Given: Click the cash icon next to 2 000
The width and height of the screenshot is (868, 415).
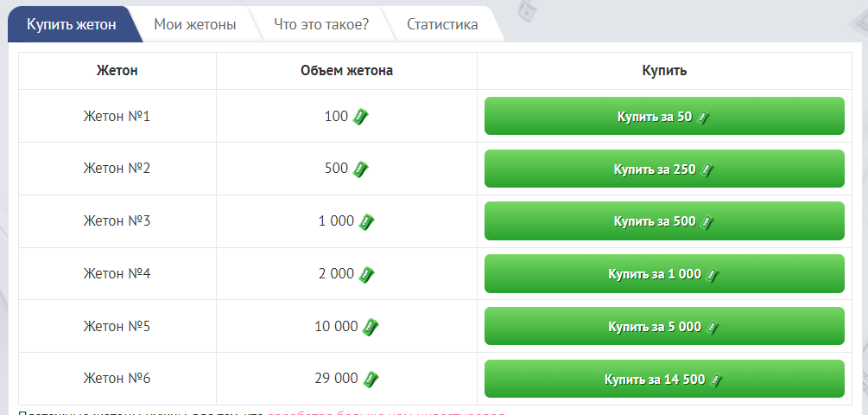Looking at the screenshot, I should coord(367,275).
